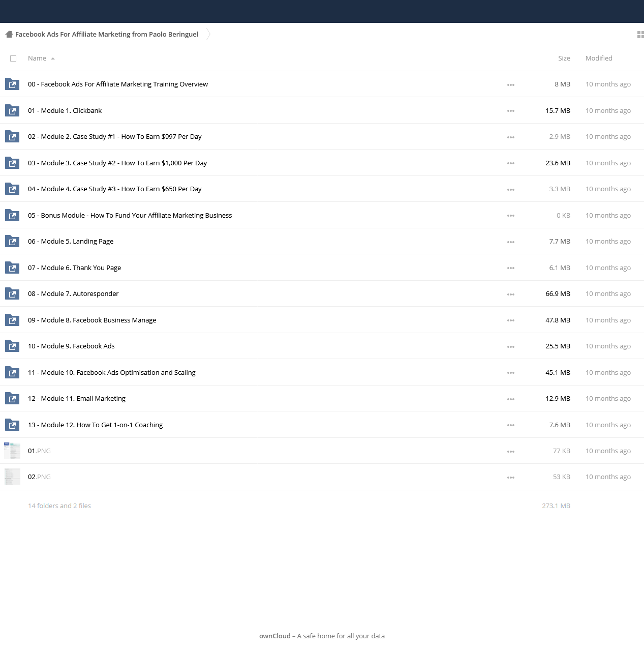The width and height of the screenshot is (644, 651).
Task: Open folder 10 - Module 9. Facebook Ads
Action: (71, 346)
